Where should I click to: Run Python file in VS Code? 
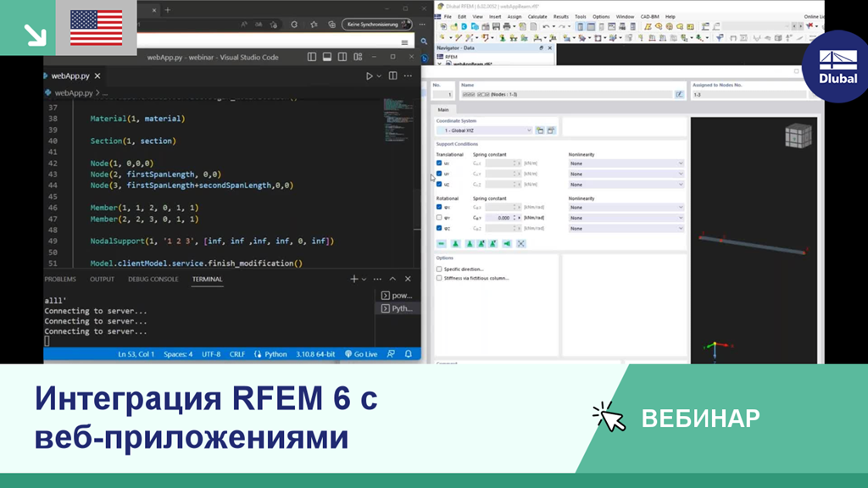(370, 75)
